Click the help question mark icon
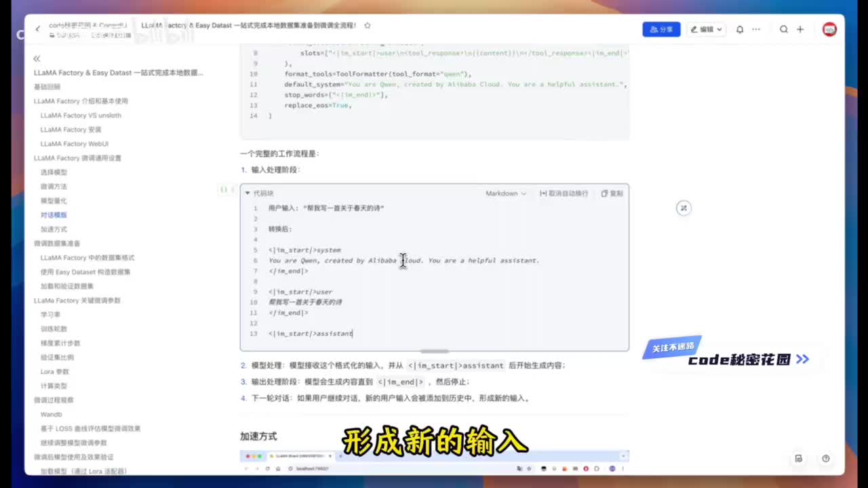This screenshot has height=488, width=868. click(825, 458)
